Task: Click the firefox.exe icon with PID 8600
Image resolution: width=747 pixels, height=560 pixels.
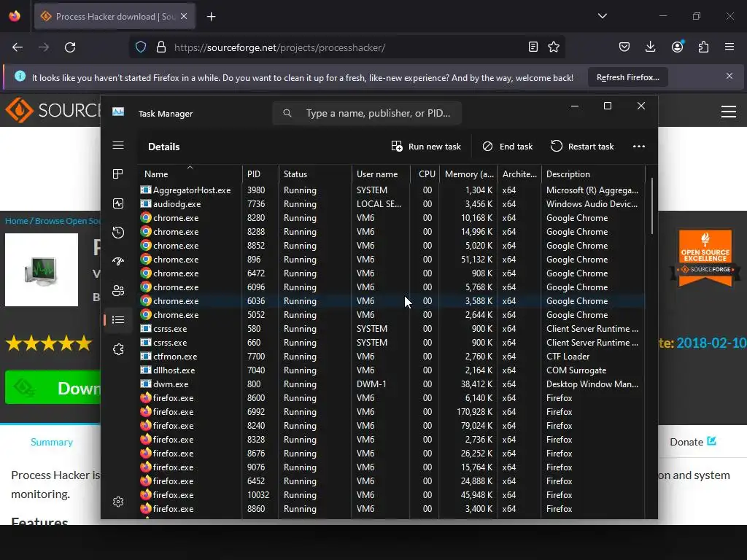Action: 146,397
